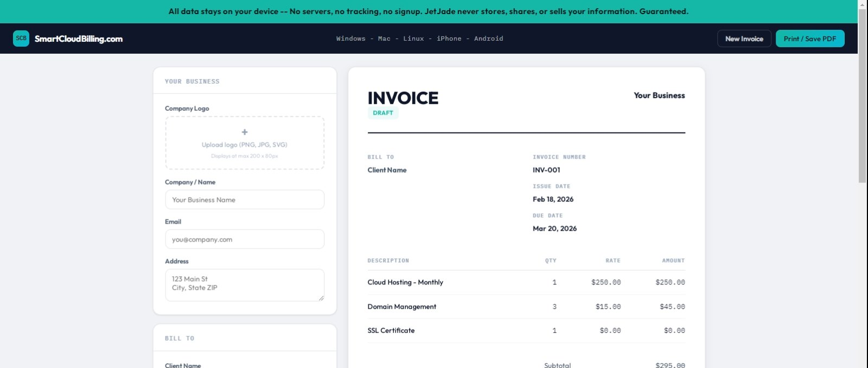The image size is (868, 368).
Task: Focus the Company / Name input field
Action: [x=245, y=200]
